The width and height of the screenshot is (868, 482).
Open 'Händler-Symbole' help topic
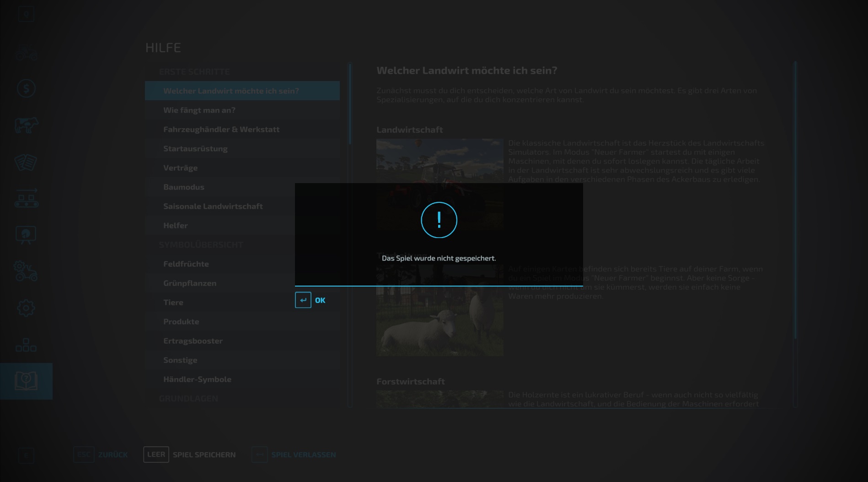click(x=242, y=379)
